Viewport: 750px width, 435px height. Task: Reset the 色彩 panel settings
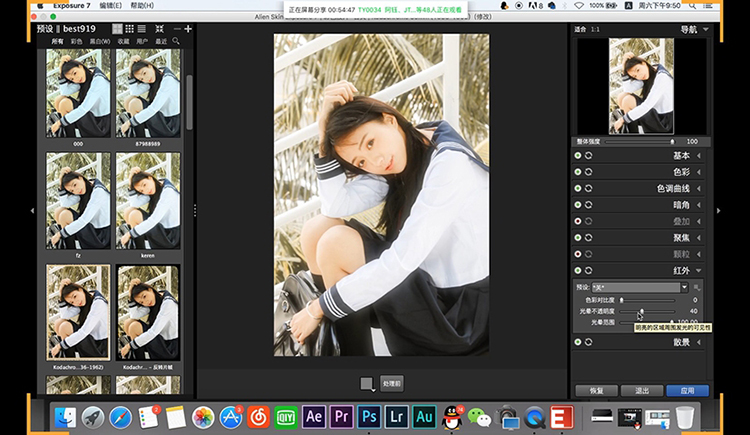pyautogui.click(x=588, y=172)
